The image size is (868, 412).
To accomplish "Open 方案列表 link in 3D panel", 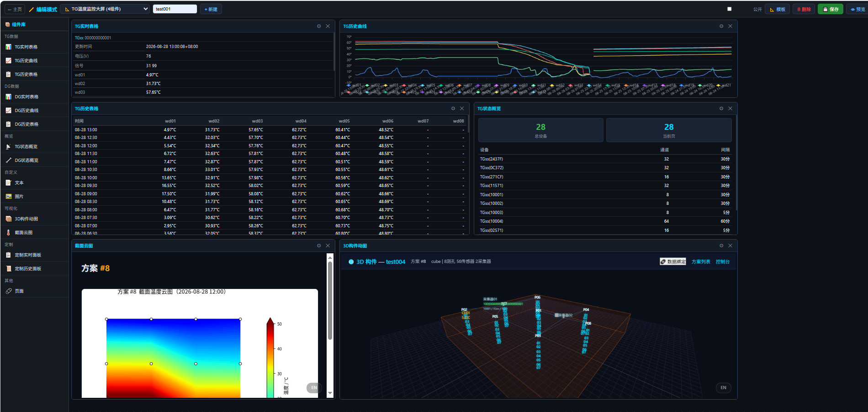I will click(701, 262).
